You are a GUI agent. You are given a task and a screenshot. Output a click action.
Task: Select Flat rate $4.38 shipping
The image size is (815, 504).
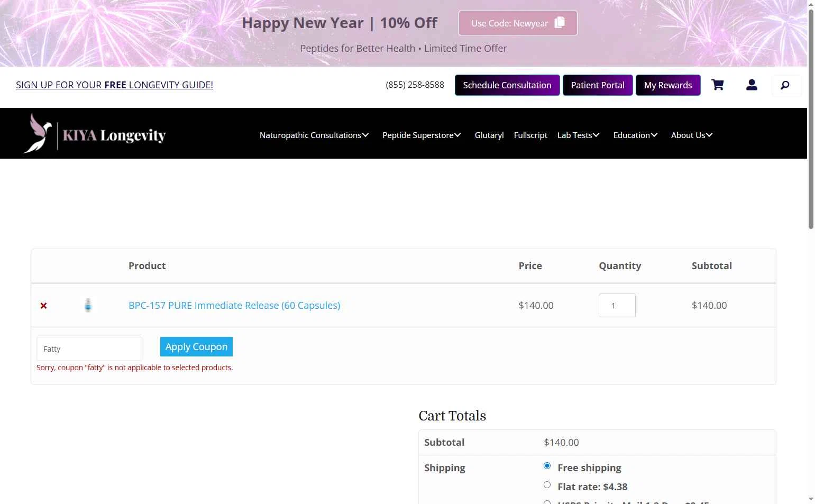point(547,485)
